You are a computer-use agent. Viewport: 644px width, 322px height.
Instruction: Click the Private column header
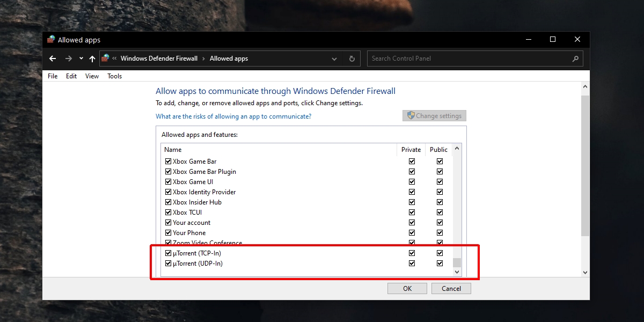tap(411, 150)
